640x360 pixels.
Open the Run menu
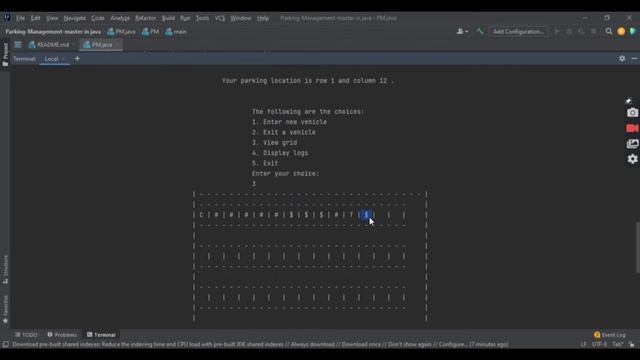tap(185, 18)
